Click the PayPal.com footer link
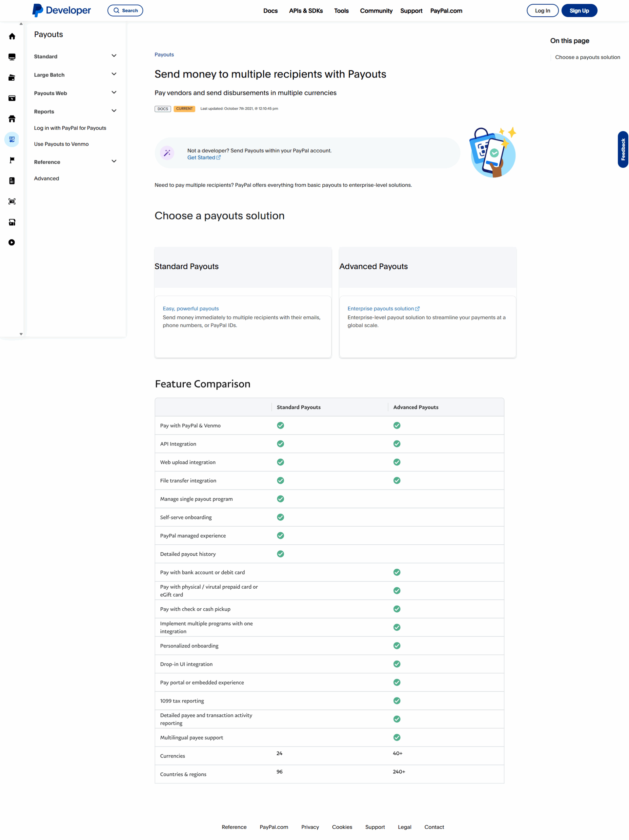The width and height of the screenshot is (629, 840). pos(274,827)
